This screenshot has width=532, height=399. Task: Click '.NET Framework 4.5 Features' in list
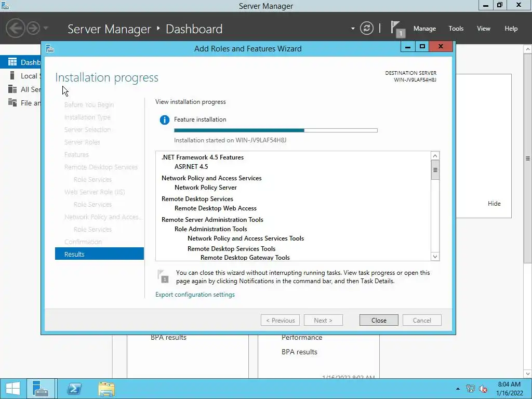pyautogui.click(x=203, y=157)
